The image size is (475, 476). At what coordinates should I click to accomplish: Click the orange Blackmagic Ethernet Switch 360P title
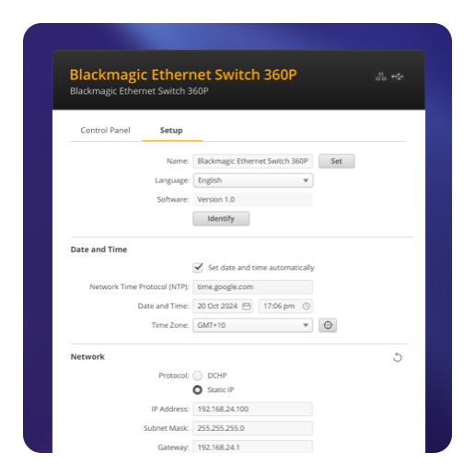pos(183,75)
